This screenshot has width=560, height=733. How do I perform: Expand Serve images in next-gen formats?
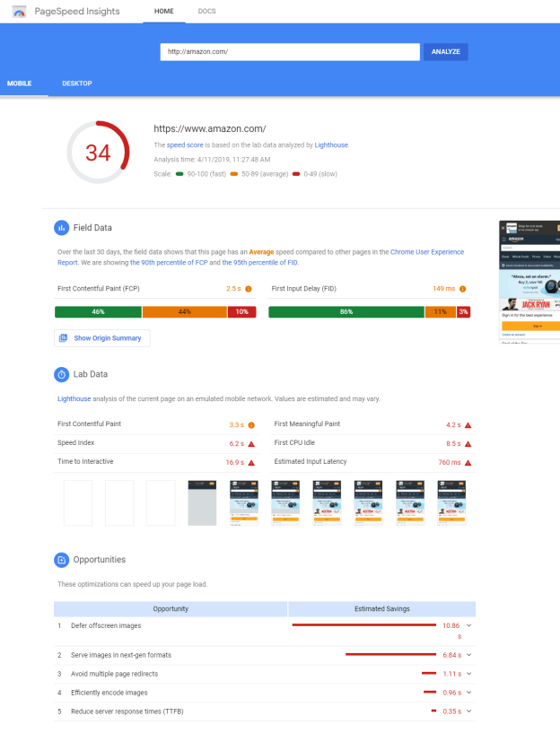click(x=468, y=655)
